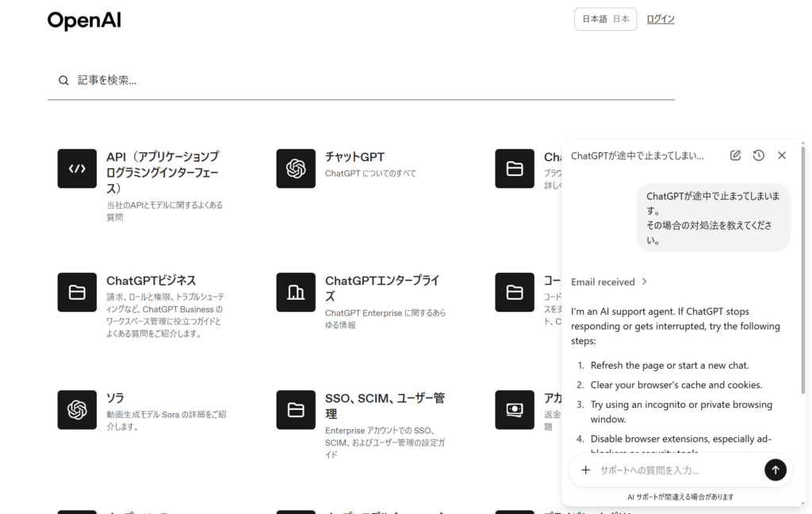The height and width of the screenshot is (514, 812).
Task: Expand the Email received chevron
Action: click(645, 282)
